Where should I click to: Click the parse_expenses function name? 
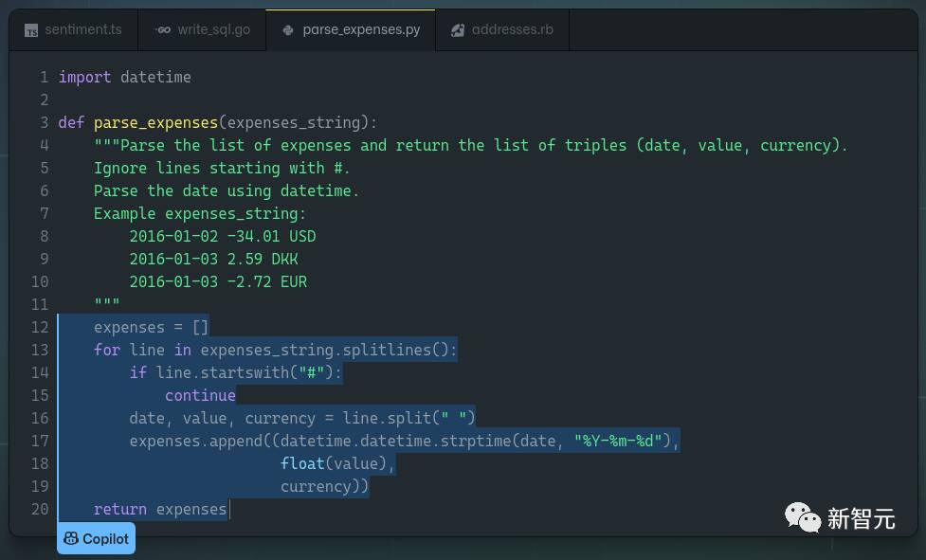(x=155, y=122)
